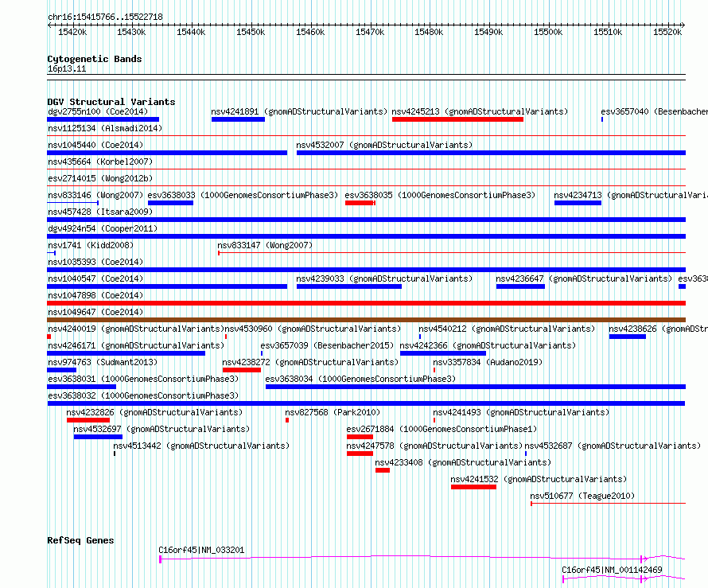The height and width of the screenshot is (588, 708).
Task: Click the nsv4238626 variant label
Action: pyautogui.click(x=658, y=329)
